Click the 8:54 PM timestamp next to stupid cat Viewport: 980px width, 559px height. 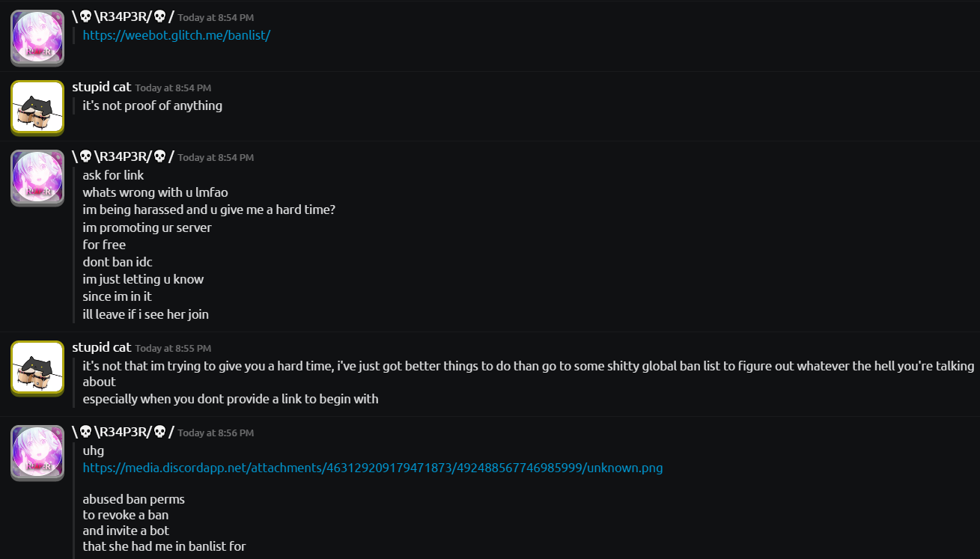click(173, 88)
